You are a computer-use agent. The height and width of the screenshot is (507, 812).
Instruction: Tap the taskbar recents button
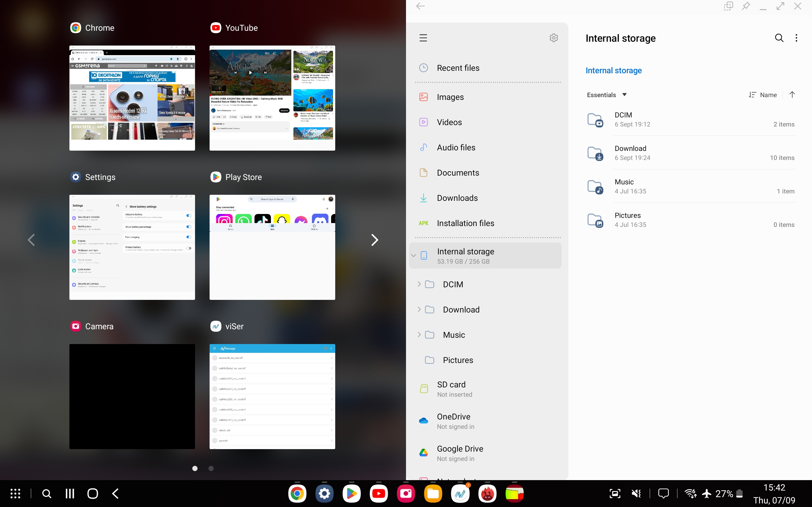(70, 494)
